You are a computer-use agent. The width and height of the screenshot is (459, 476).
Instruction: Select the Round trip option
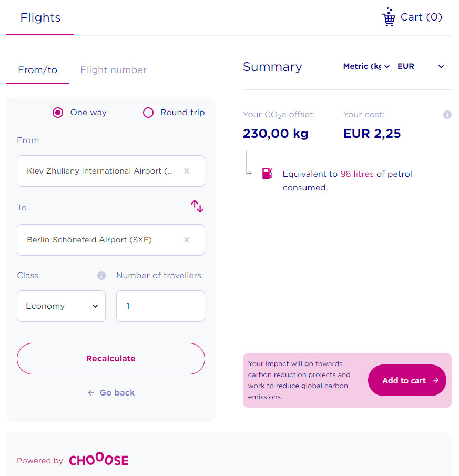point(148,113)
